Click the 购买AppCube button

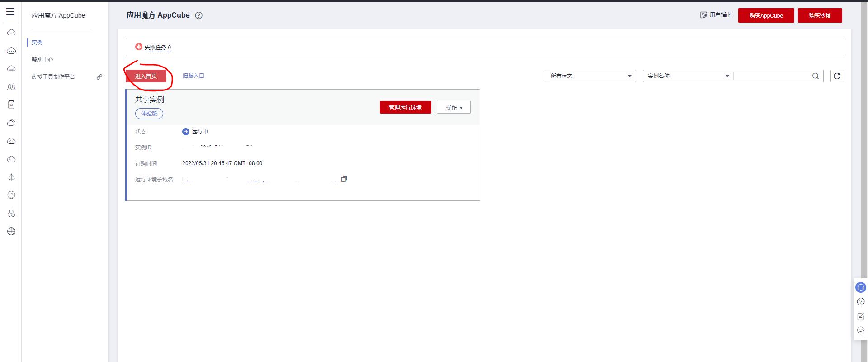[x=766, y=15]
